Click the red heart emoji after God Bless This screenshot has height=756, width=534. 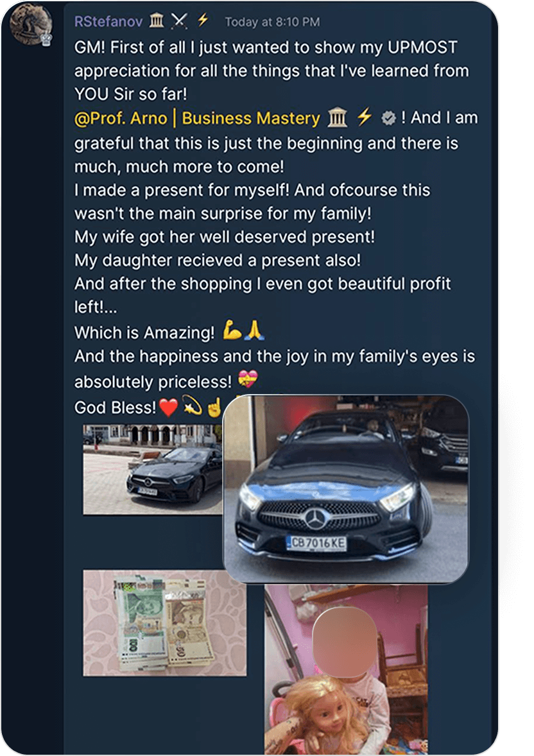[168, 407]
